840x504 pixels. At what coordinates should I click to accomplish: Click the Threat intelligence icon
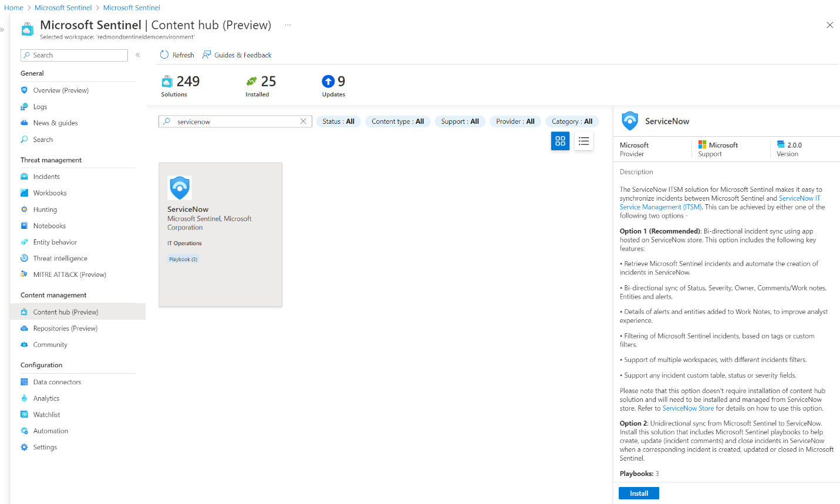24,258
